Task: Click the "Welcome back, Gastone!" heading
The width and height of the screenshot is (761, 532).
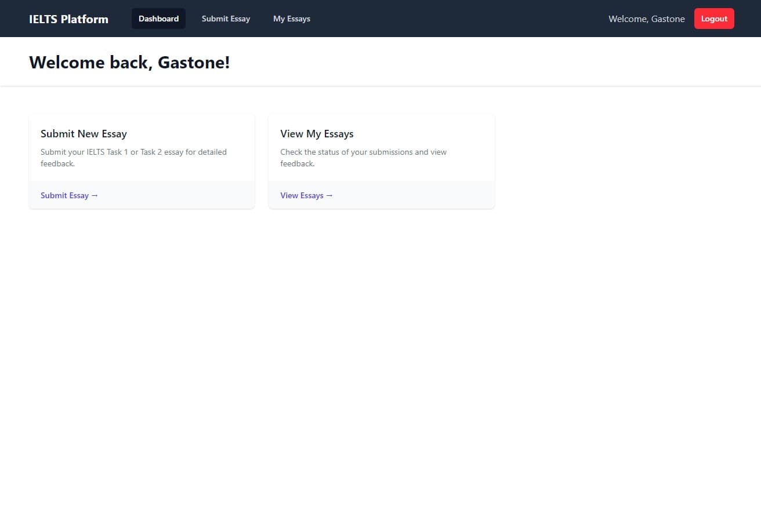Action: (x=129, y=62)
